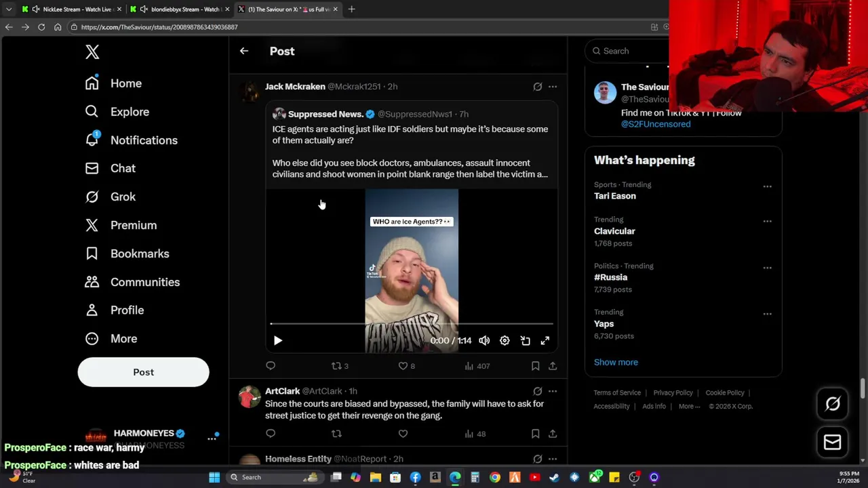Image resolution: width=868 pixels, height=488 pixels.
Task: Click the browser address bar URL
Action: coord(159,27)
